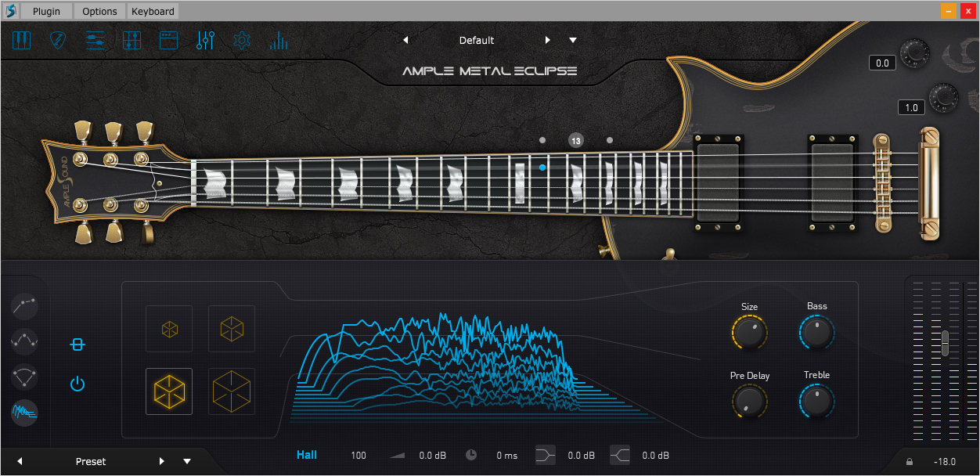
Task: Click the dot left of capo 13
Action: pyautogui.click(x=542, y=141)
